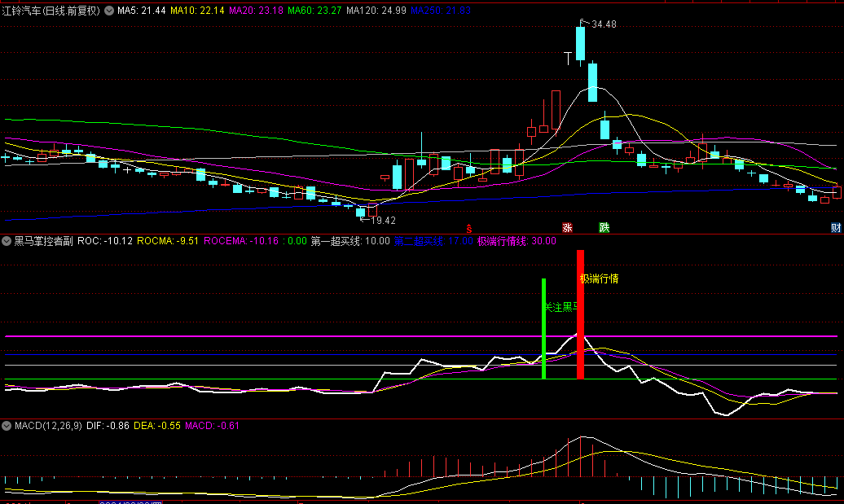Screen dimensions: 844x504
Task: Click the green MA60 moving average label
Action: 314,11
